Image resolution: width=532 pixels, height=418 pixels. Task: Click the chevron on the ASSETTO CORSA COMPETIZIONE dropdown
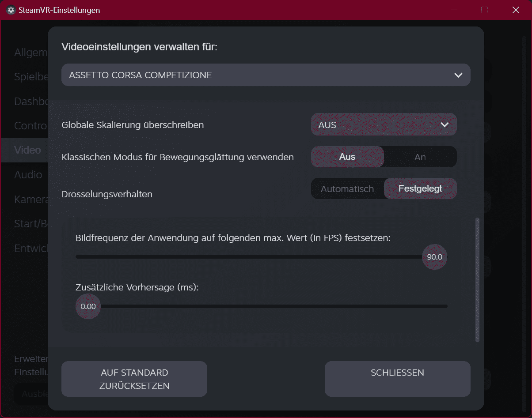tap(458, 75)
